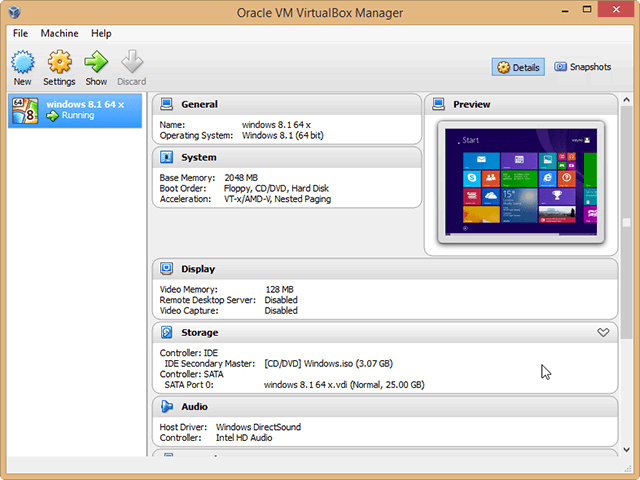This screenshot has height=480, width=640.
Task: Open the File menu
Action: pyautogui.click(x=20, y=33)
